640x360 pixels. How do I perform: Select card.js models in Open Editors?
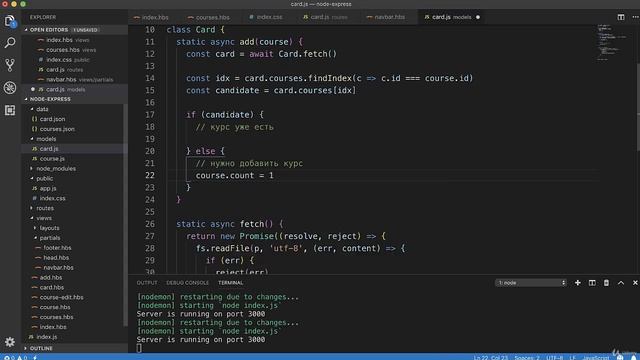(74, 89)
